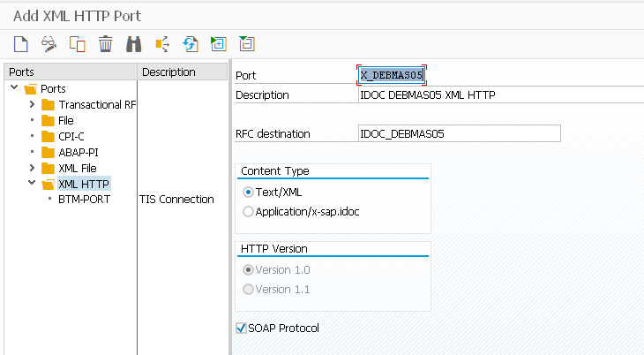Click the Find binoculars icon
644x355 pixels.
133,44
